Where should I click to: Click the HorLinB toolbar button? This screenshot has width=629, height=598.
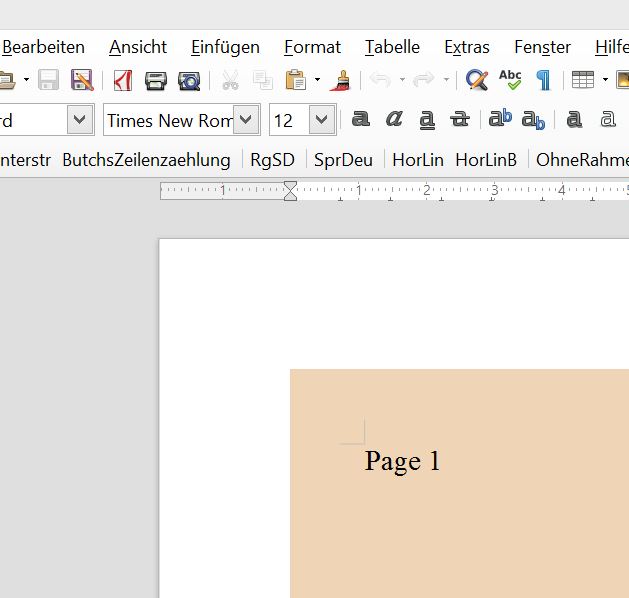(486, 160)
